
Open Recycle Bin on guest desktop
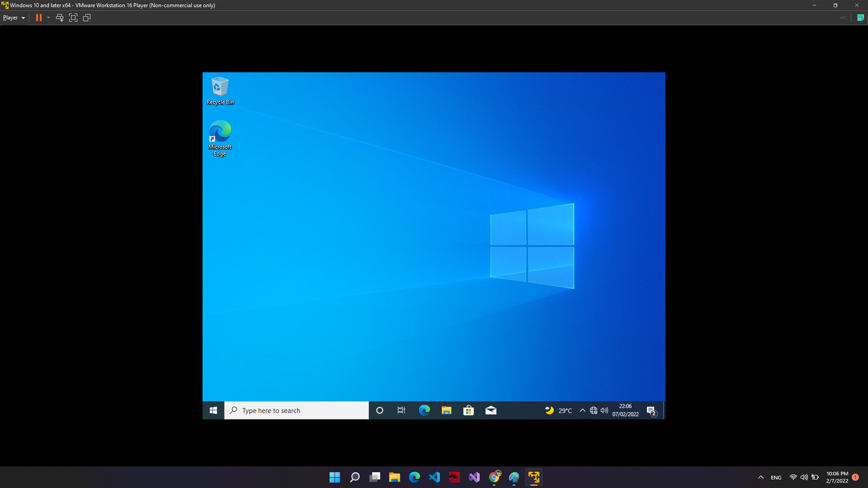(x=220, y=90)
